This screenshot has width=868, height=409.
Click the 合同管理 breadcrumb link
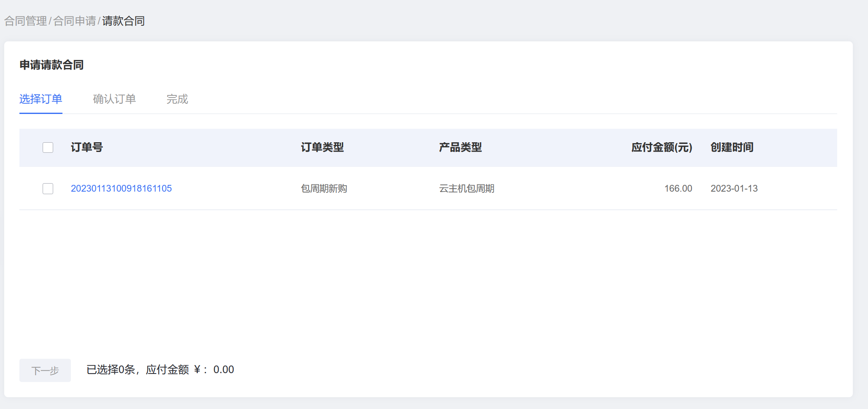coord(25,21)
